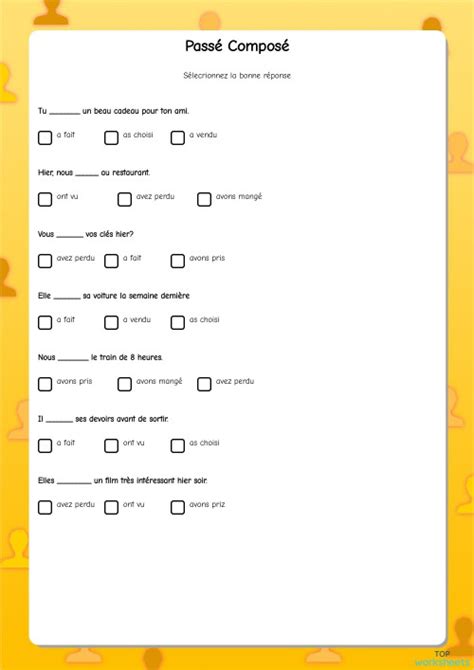Select 'avez perdu' under the restaurant question
The height and width of the screenshot is (670, 474).
(x=124, y=199)
